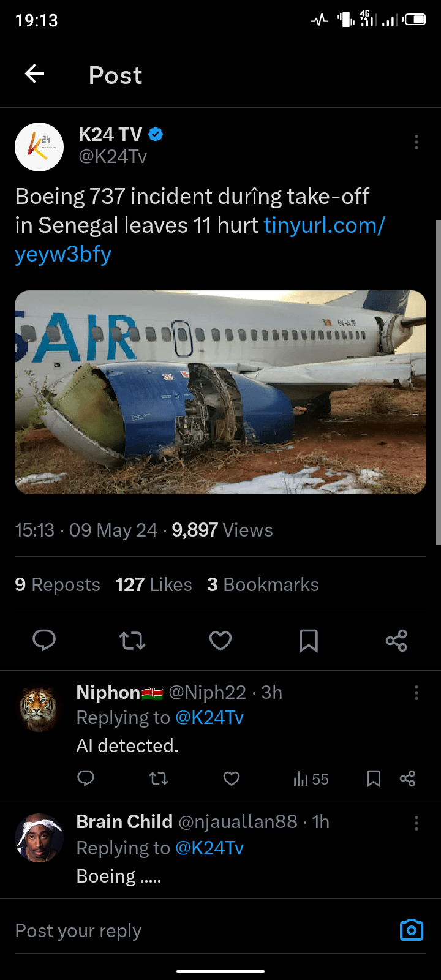Viewport: 441px width, 980px height.
Task: Focus the 'Post your reply' field
Action: [184, 931]
